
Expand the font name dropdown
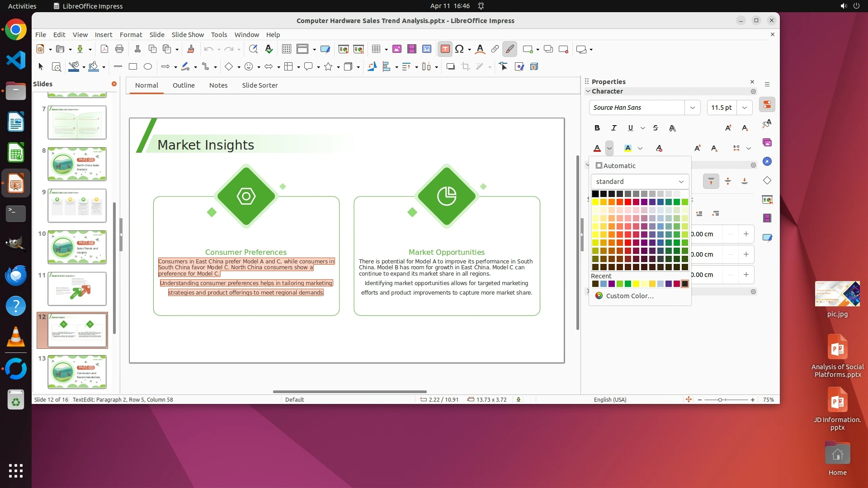click(x=692, y=108)
